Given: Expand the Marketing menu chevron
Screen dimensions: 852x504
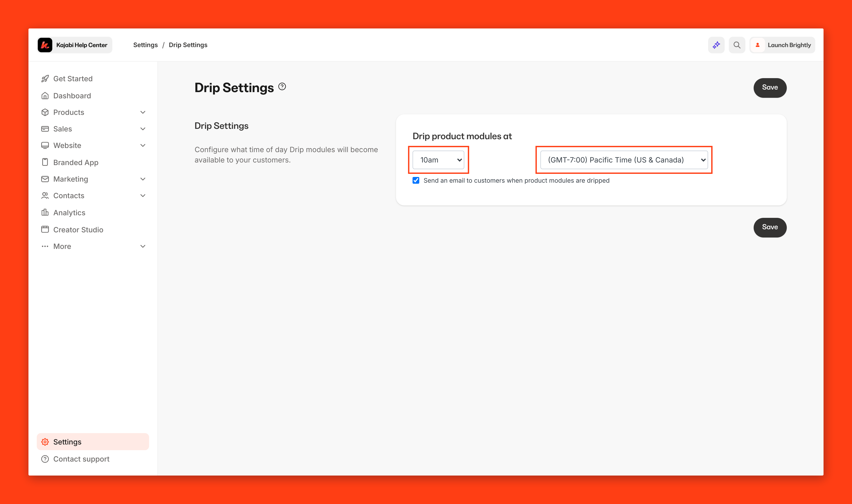Looking at the screenshot, I should tap(143, 179).
